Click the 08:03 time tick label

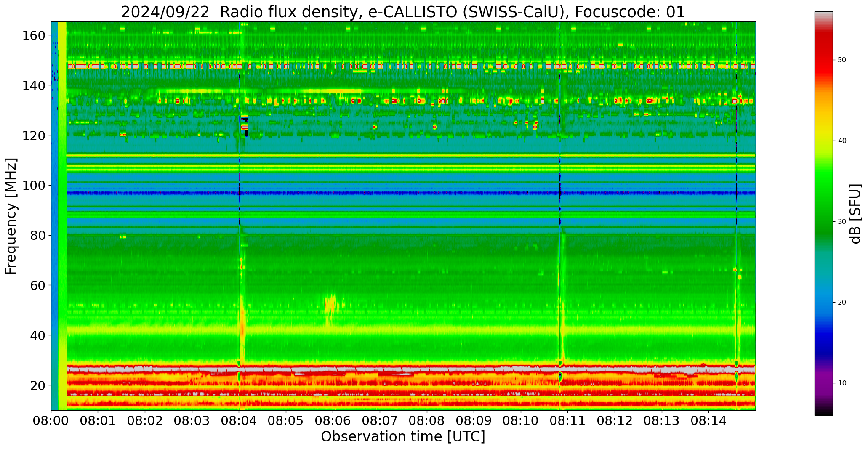pos(192,420)
